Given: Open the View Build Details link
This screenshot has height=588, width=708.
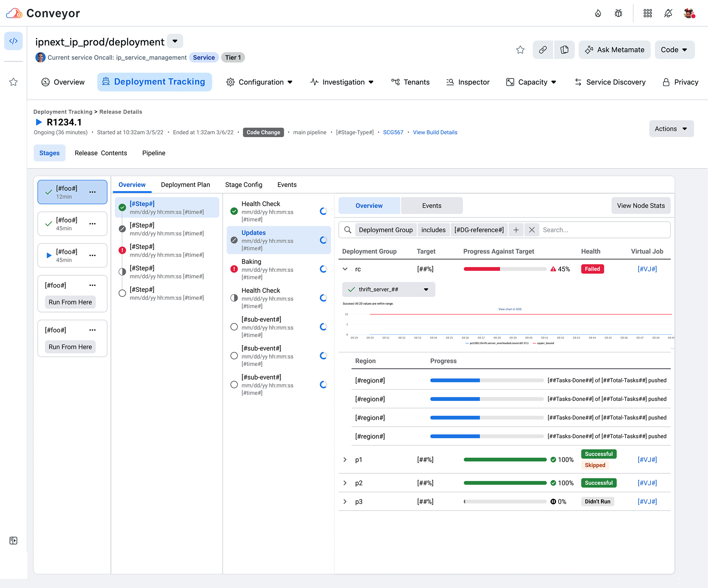Looking at the screenshot, I should (435, 132).
